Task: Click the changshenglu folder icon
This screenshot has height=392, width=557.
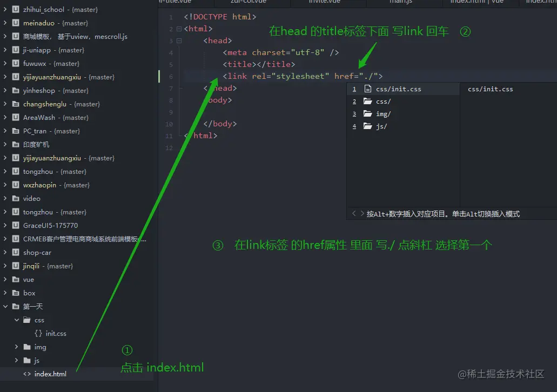Action: coord(16,104)
